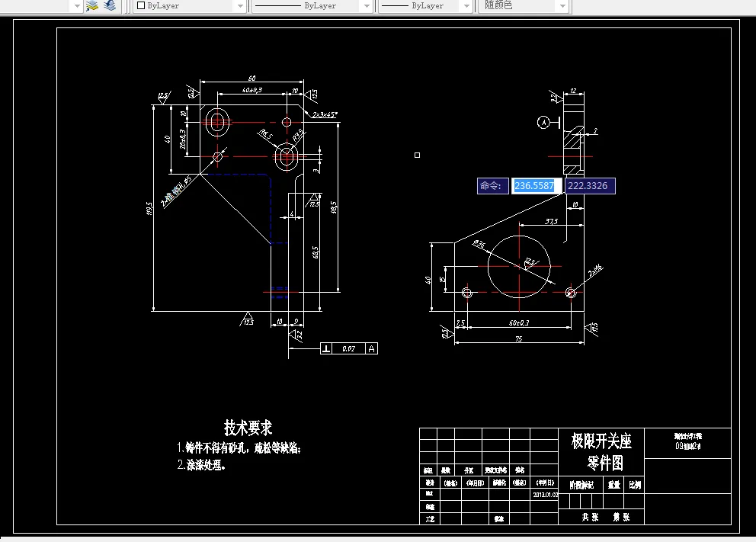Expand the layer selection dropdown

pos(75,6)
